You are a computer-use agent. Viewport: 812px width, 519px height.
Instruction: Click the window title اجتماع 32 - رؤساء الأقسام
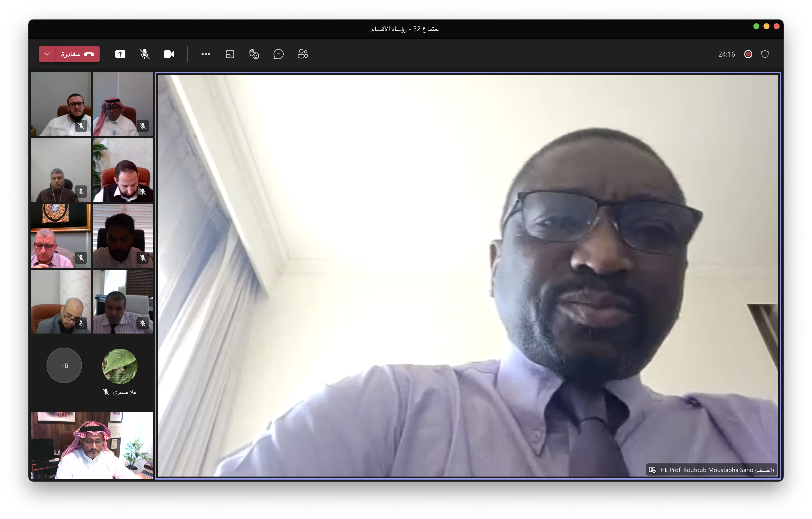(406, 29)
